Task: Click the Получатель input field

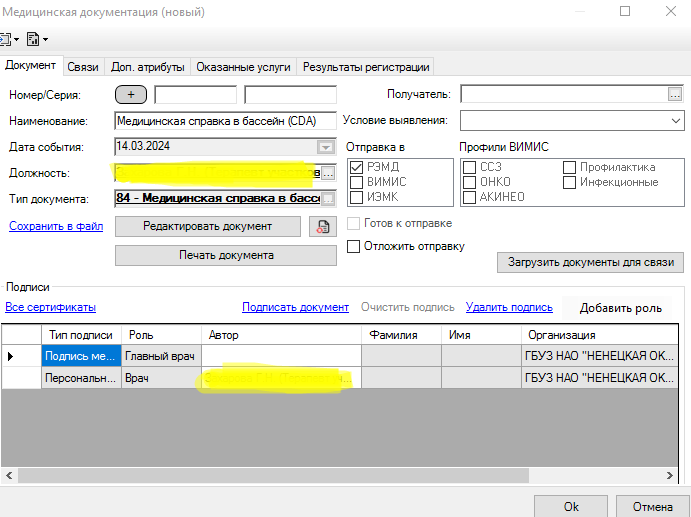Action: pyautogui.click(x=565, y=94)
